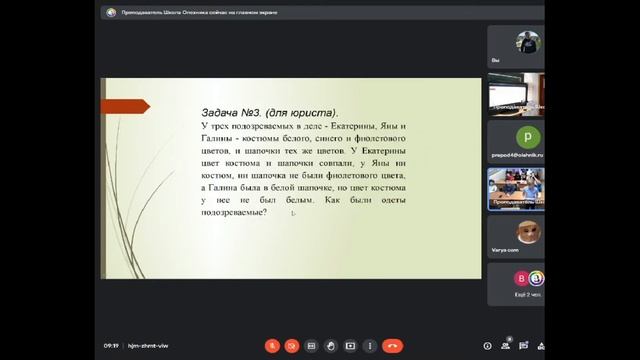Open meeting details info icon

click(x=487, y=346)
